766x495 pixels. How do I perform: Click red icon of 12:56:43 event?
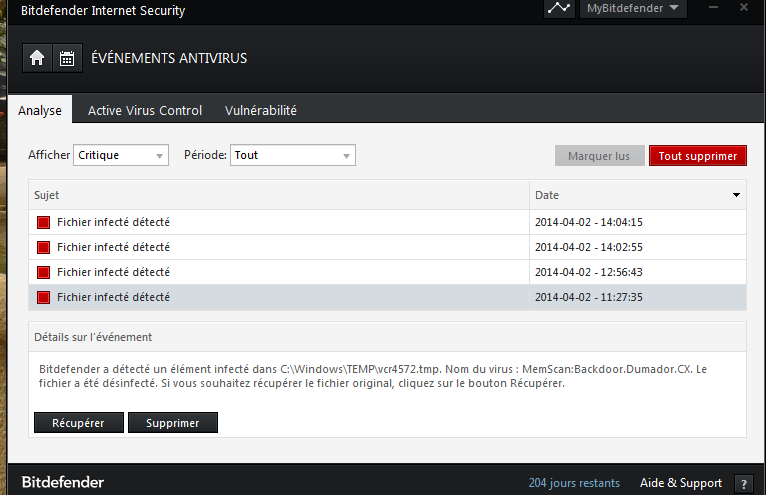[x=43, y=273]
